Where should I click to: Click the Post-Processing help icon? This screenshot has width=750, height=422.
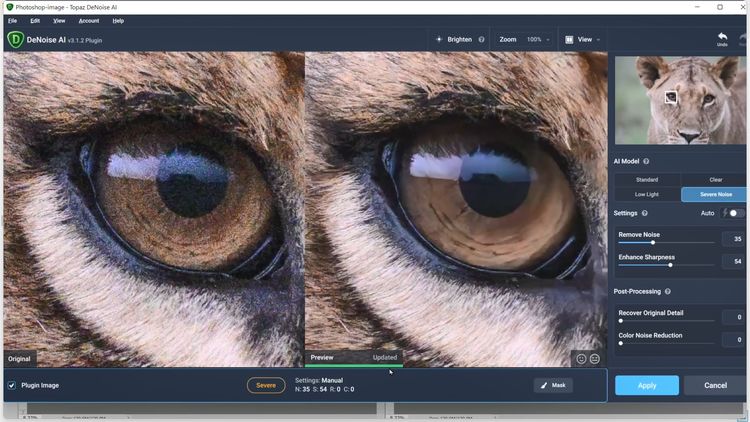click(x=665, y=291)
